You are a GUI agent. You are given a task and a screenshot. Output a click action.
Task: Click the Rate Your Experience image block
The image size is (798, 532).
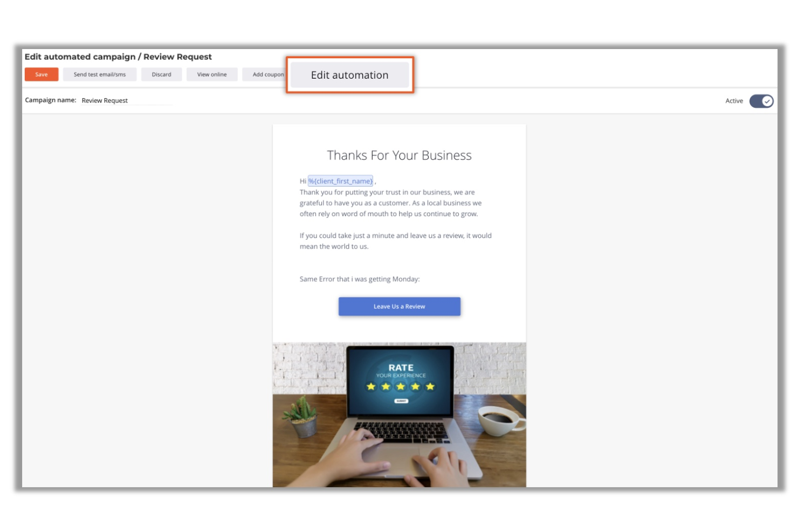[400, 415]
